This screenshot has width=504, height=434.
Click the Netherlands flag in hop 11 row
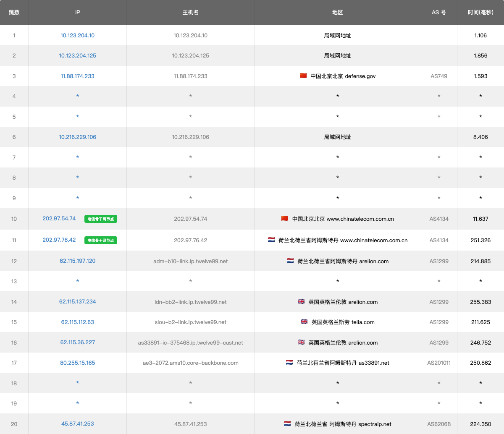[271, 240]
